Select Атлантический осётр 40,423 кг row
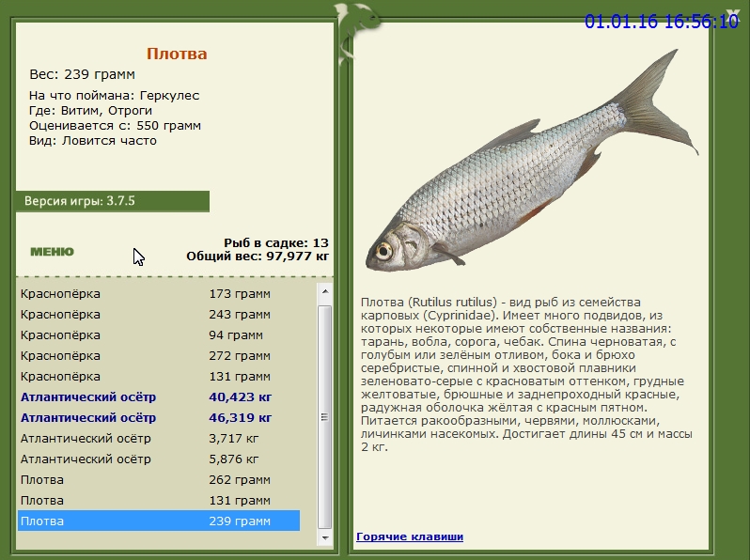Screen dimensions: 750x560 click(x=159, y=397)
